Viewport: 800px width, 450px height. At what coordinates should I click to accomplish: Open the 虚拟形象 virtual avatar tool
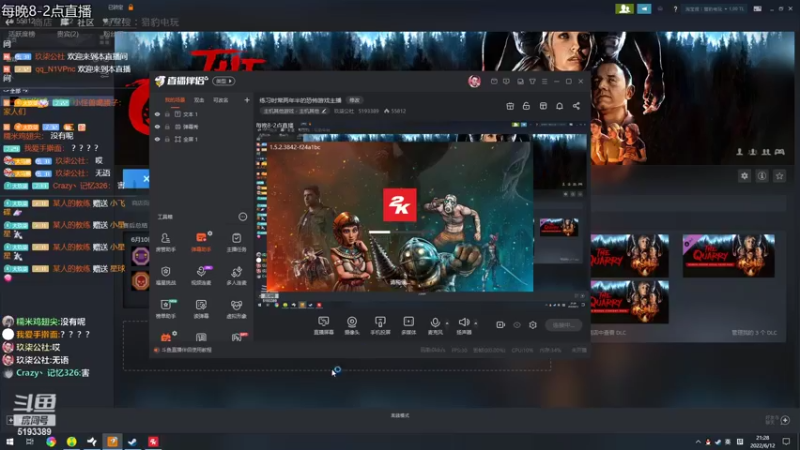236,309
